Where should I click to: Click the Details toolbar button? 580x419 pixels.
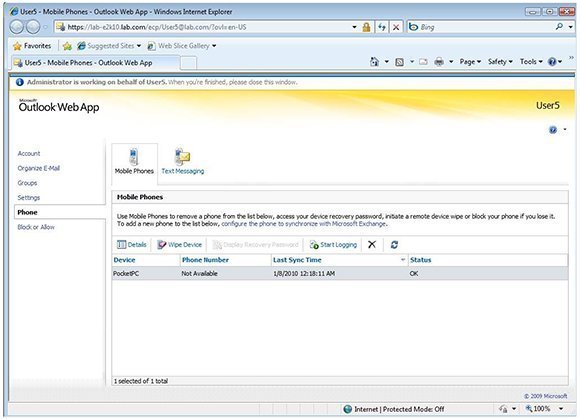(x=132, y=244)
